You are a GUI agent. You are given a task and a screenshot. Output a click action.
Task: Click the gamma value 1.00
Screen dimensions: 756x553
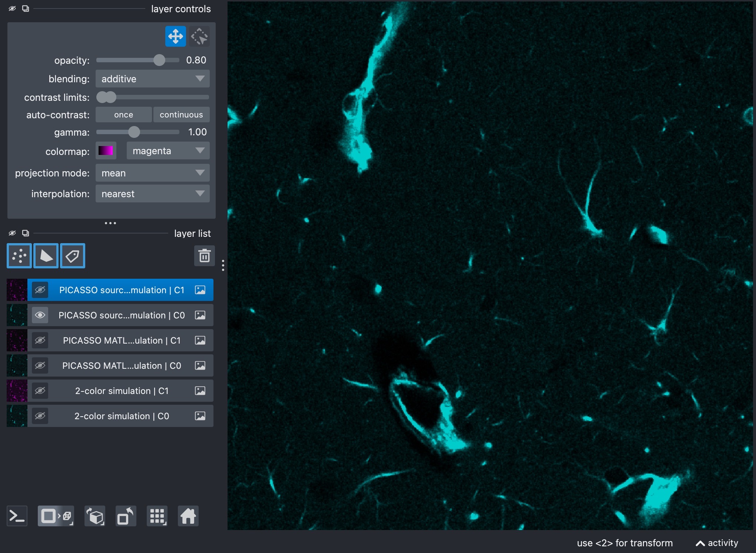(197, 132)
